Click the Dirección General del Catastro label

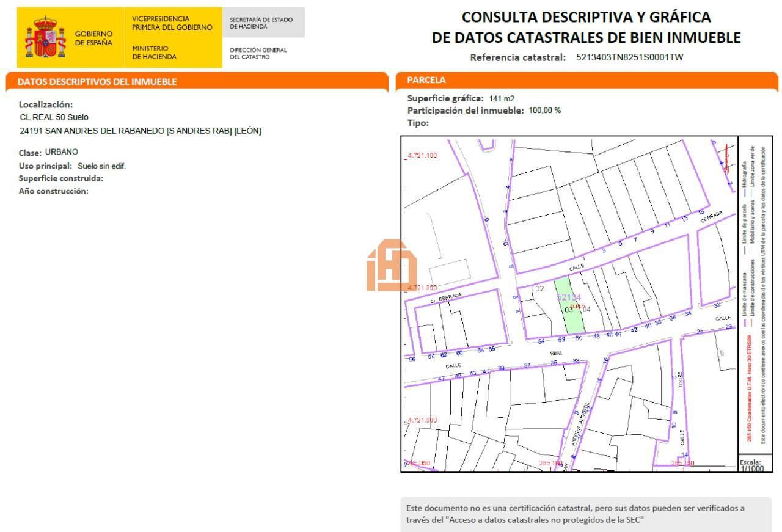(258, 53)
